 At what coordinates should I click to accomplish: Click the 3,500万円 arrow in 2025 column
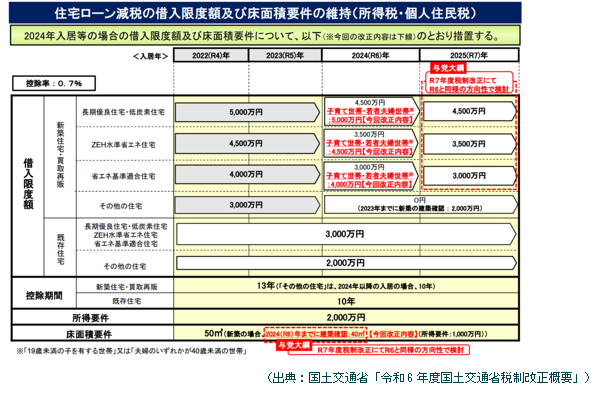470,144
